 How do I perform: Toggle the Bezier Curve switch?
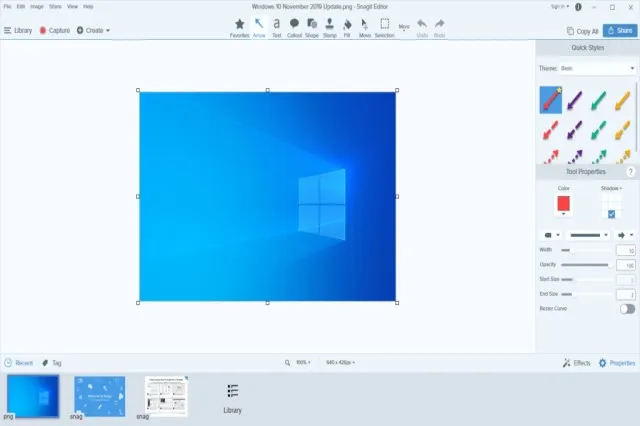(x=627, y=309)
